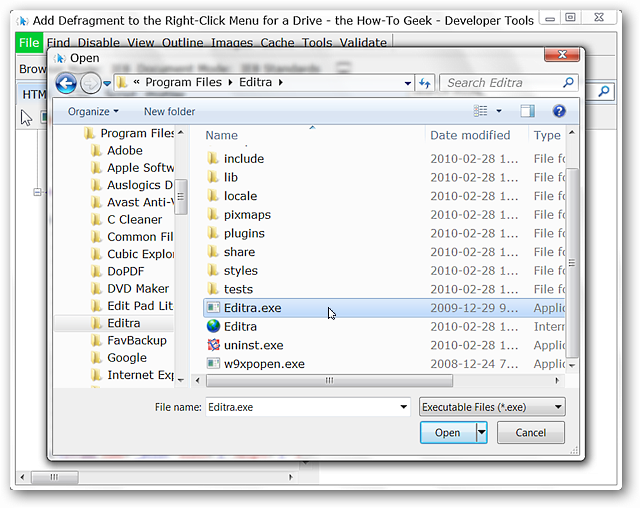Click the New folder button
Viewport: 640px width, 508px height.
169,111
